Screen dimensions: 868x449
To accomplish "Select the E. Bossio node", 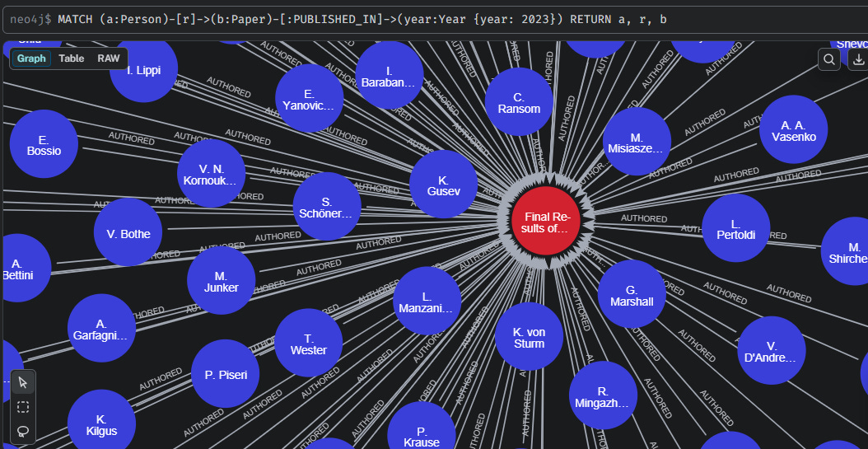I will [x=44, y=144].
